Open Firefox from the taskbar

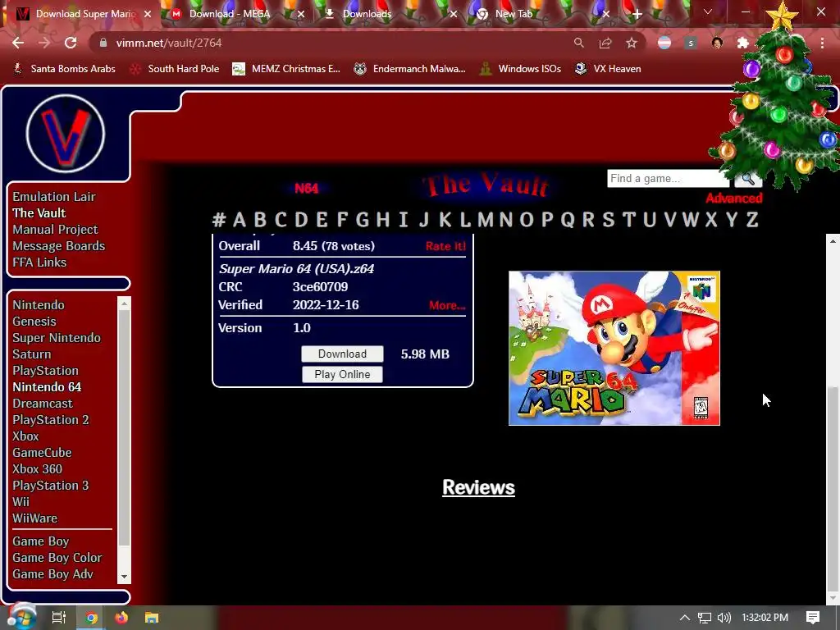click(121, 618)
